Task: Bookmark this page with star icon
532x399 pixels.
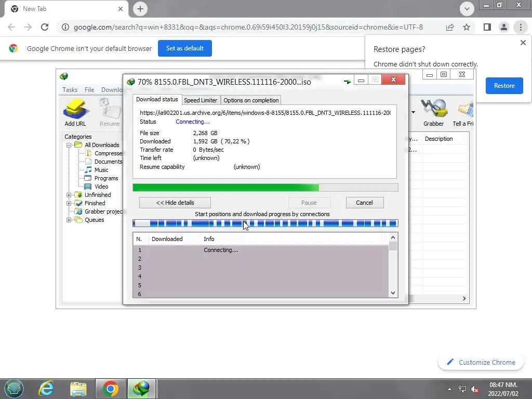Action: [467, 27]
